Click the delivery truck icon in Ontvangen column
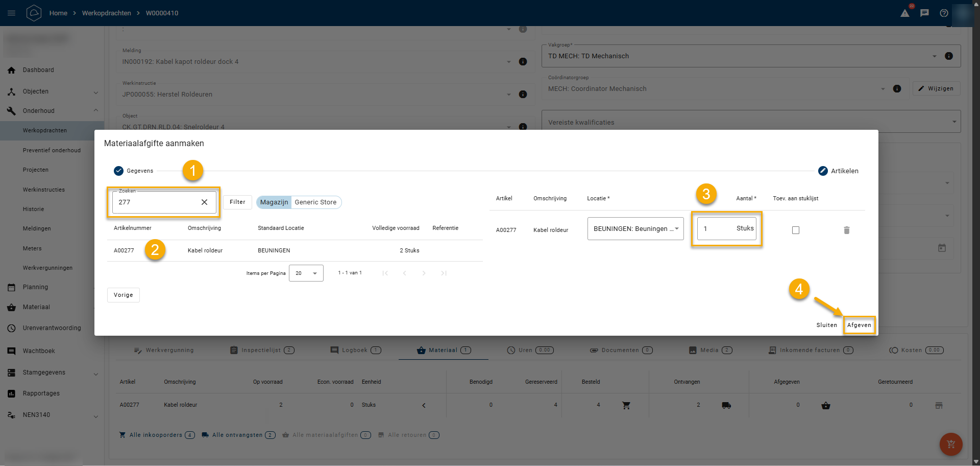The width and height of the screenshot is (980, 466). (x=726, y=405)
